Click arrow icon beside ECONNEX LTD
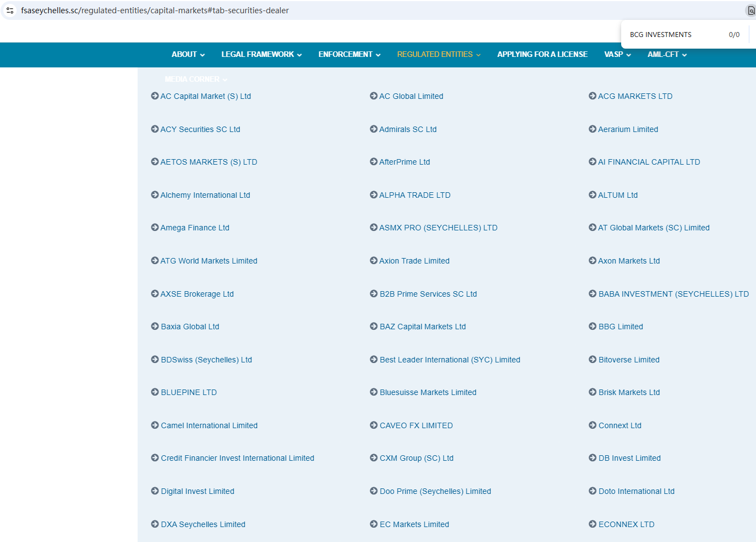Image resolution: width=756 pixels, height=542 pixels. [x=592, y=524]
